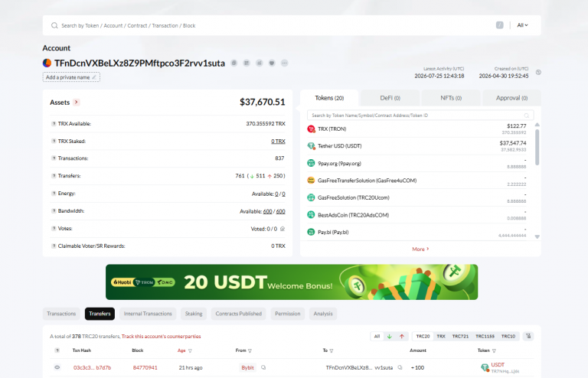This screenshot has height=378, width=588.
Task: Click the Pay.bi token logo
Action: point(311,232)
